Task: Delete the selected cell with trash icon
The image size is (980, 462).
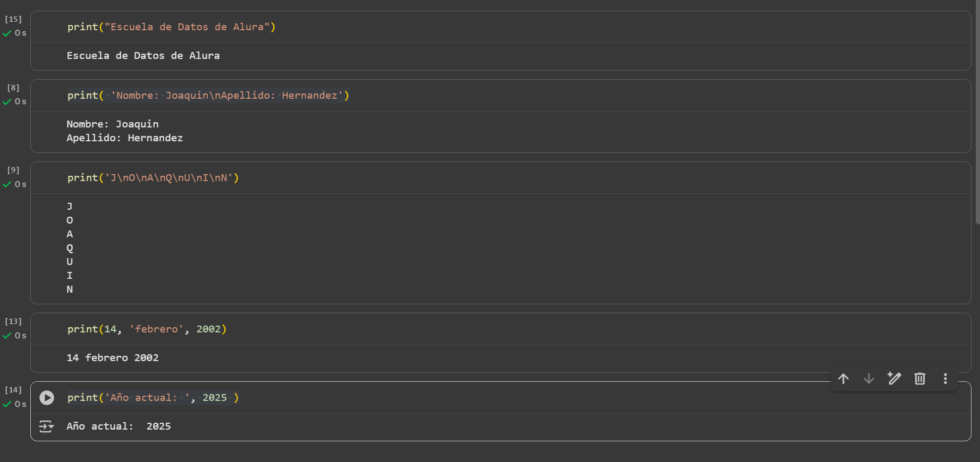Action: (920, 379)
